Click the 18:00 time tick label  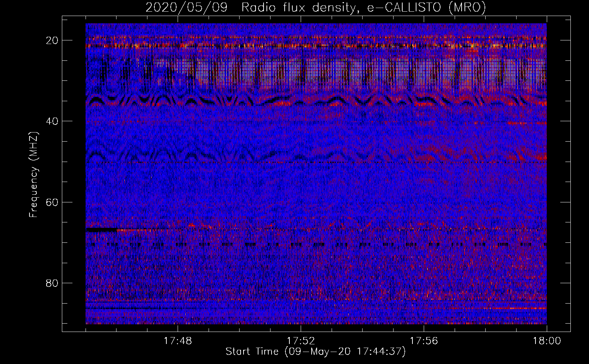click(x=547, y=341)
